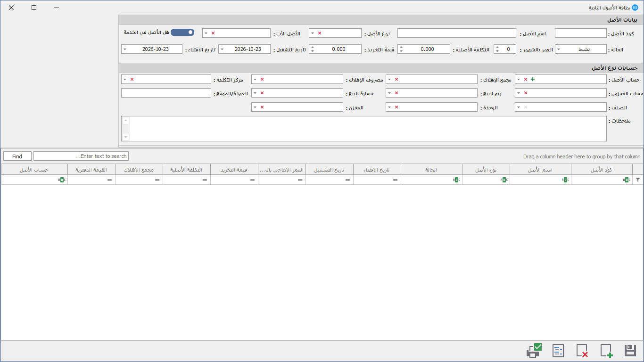Click the العهدة/الموقع input field
644x362 pixels.
click(x=166, y=93)
